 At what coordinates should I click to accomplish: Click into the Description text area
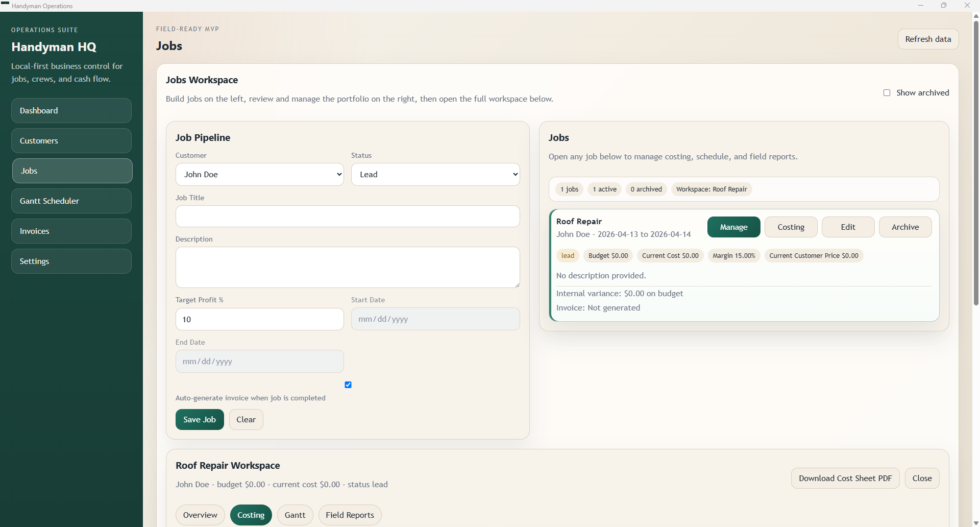(x=348, y=267)
